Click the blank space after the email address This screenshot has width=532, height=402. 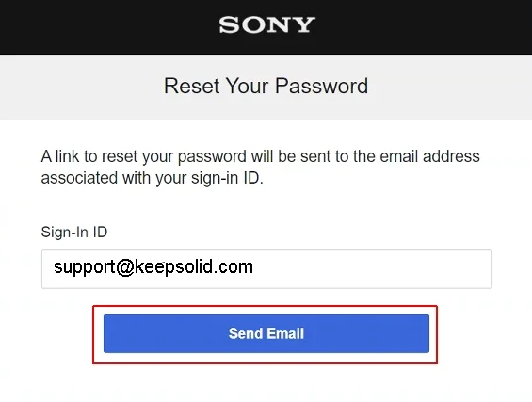point(370,269)
